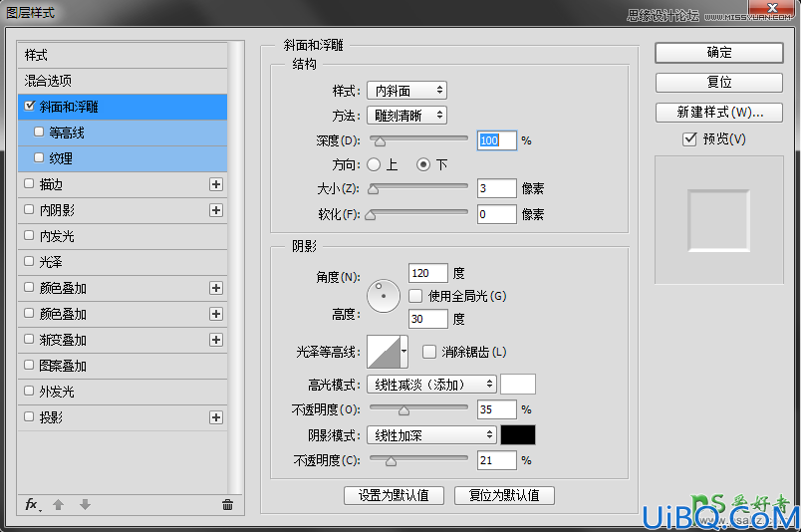Open the 阴影模式 blend mode dropdown

pos(431,435)
